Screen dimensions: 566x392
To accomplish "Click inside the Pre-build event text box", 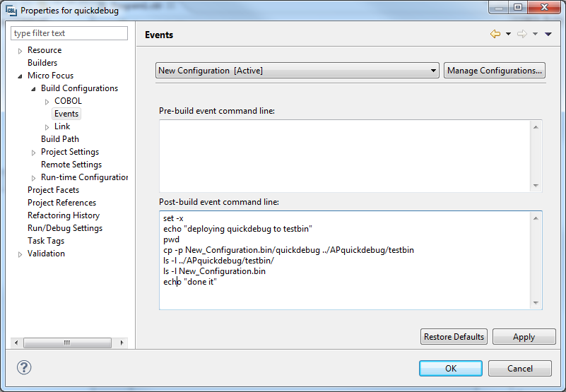I will [x=345, y=155].
